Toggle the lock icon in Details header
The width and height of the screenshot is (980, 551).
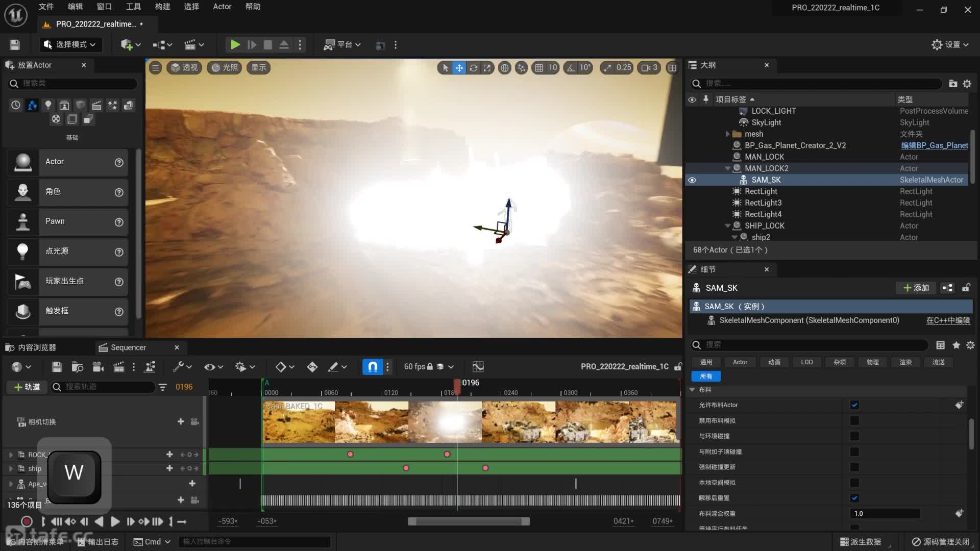(966, 288)
